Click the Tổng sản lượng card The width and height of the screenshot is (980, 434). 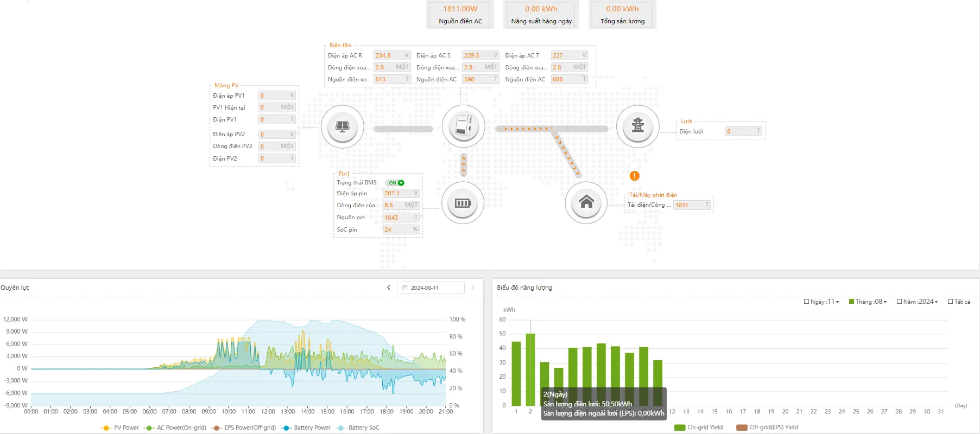click(x=622, y=15)
